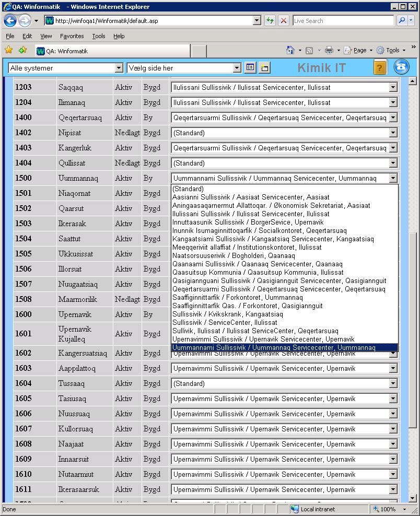The width and height of the screenshot is (420, 516).
Task: Select Aasianni Sullissivik / Aasiaat Servicecenter option
Action: 285,197
